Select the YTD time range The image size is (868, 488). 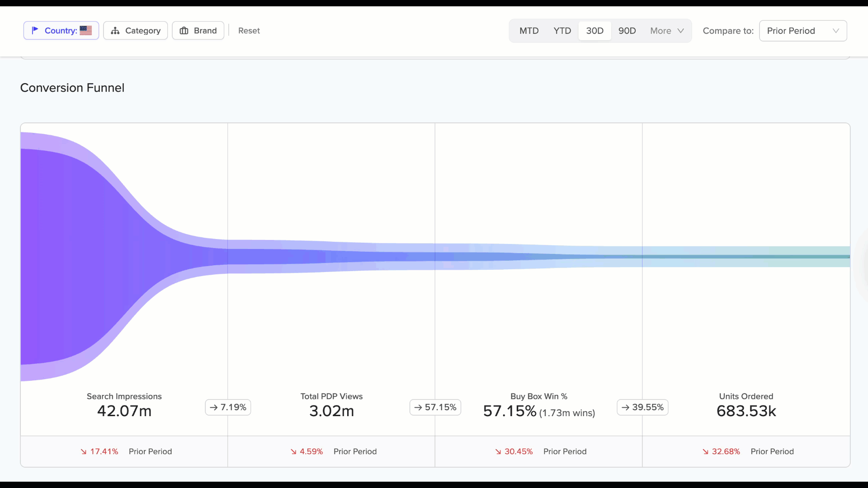coord(562,31)
